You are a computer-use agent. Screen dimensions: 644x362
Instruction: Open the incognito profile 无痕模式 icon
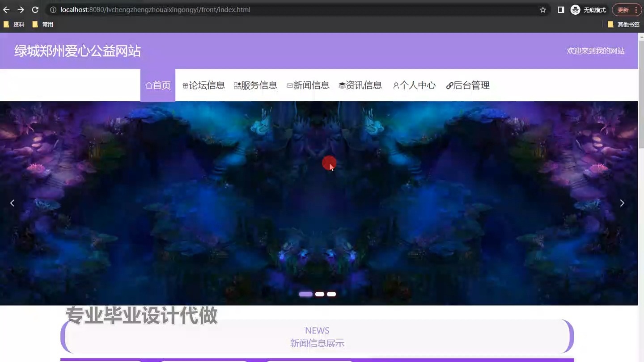click(x=576, y=10)
